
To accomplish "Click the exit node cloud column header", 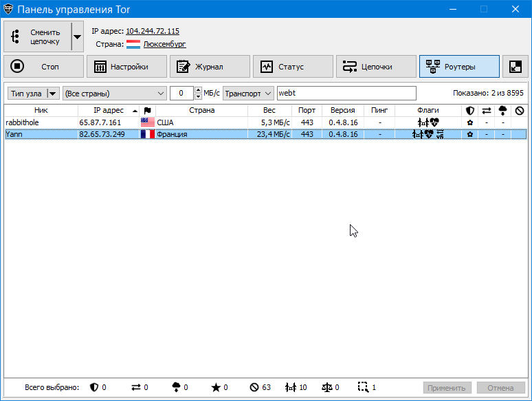I will point(503,111).
